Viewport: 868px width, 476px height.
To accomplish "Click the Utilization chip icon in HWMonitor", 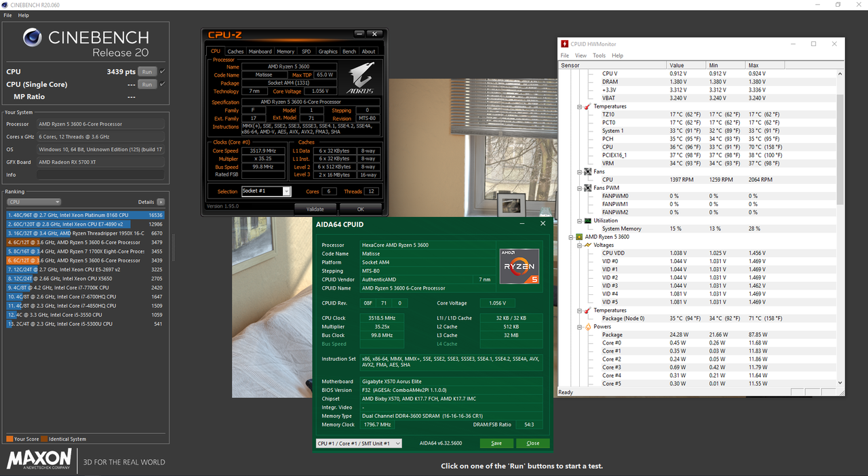I will [x=587, y=220].
